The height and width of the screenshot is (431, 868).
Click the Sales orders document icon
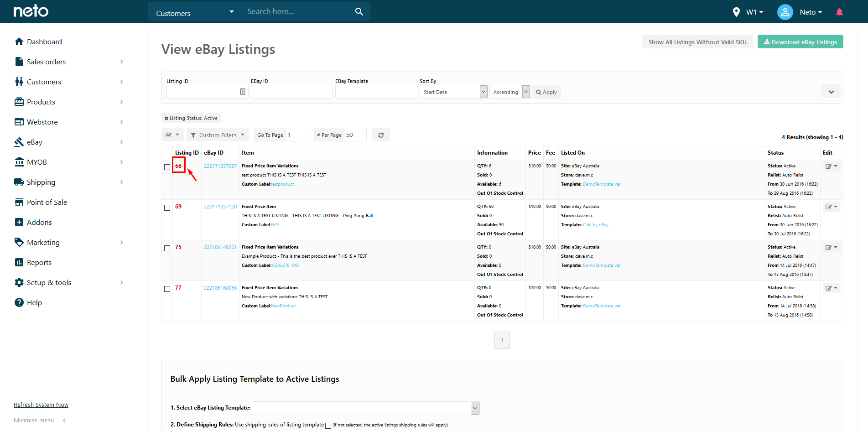coord(19,62)
